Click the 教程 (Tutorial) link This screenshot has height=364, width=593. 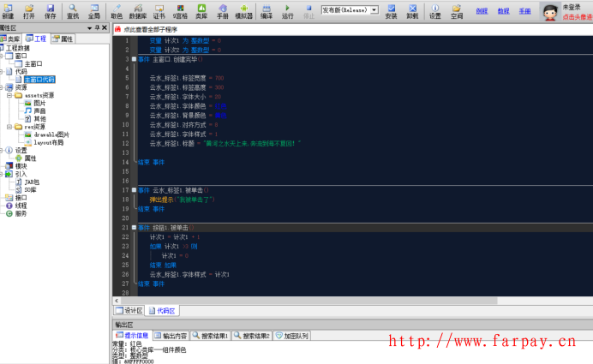point(503,11)
